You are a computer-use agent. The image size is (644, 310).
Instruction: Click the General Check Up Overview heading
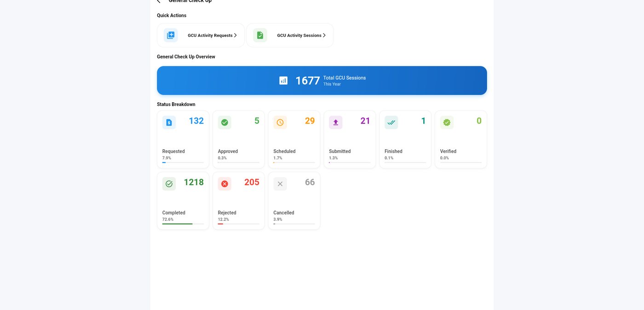point(186,57)
